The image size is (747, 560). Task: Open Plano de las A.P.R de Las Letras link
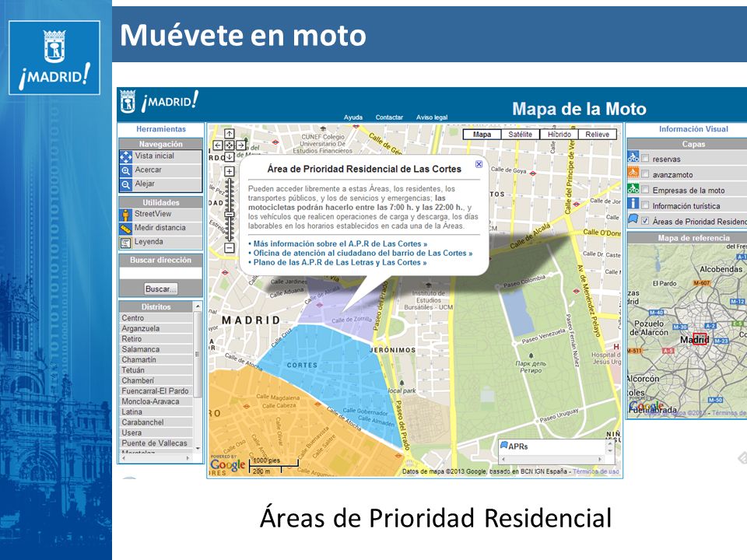click(x=340, y=262)
